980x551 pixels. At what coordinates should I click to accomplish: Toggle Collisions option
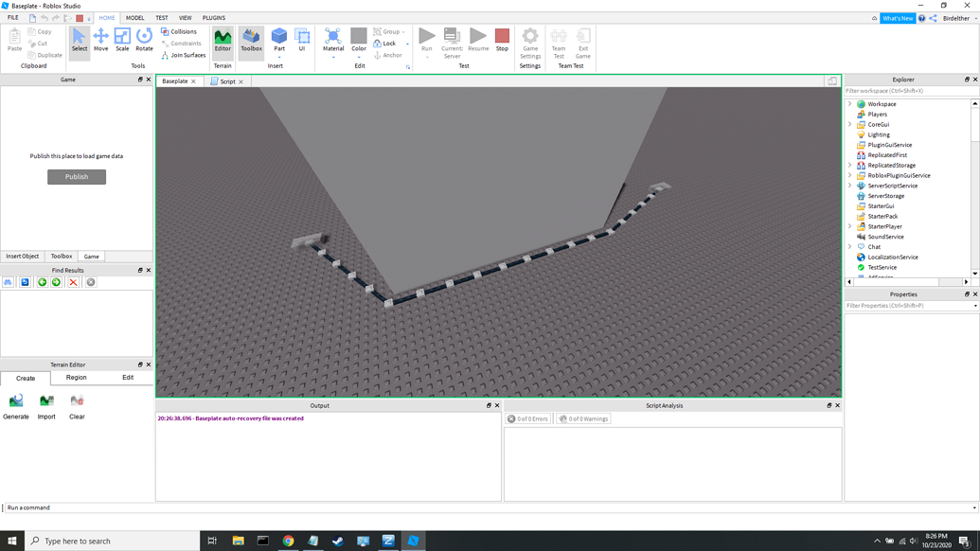179,31
